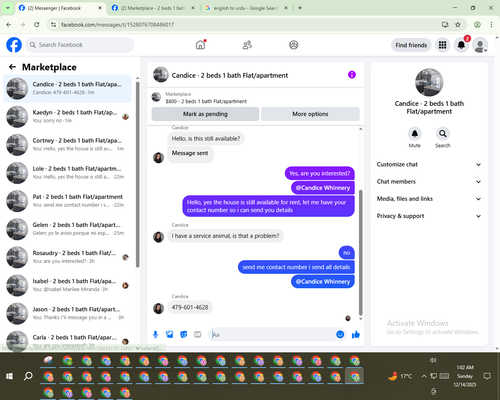
Task: Click the last @Candice Whinnery mention
Action: 323,282
